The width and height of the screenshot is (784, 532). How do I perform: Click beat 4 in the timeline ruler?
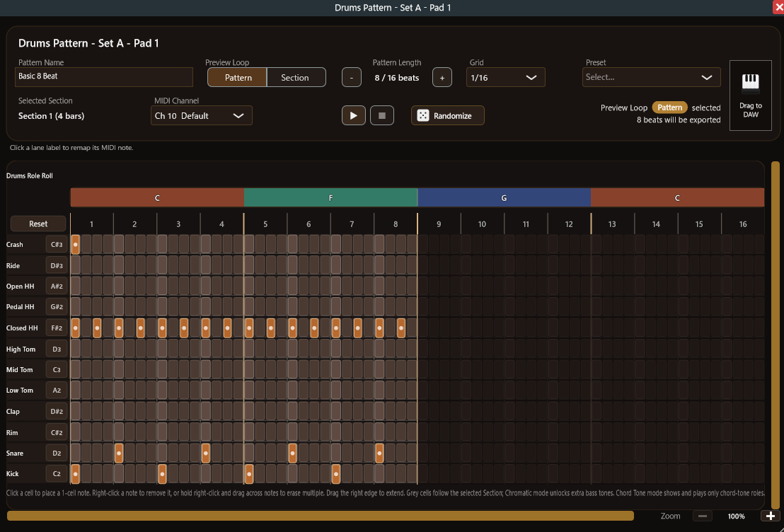222,224
